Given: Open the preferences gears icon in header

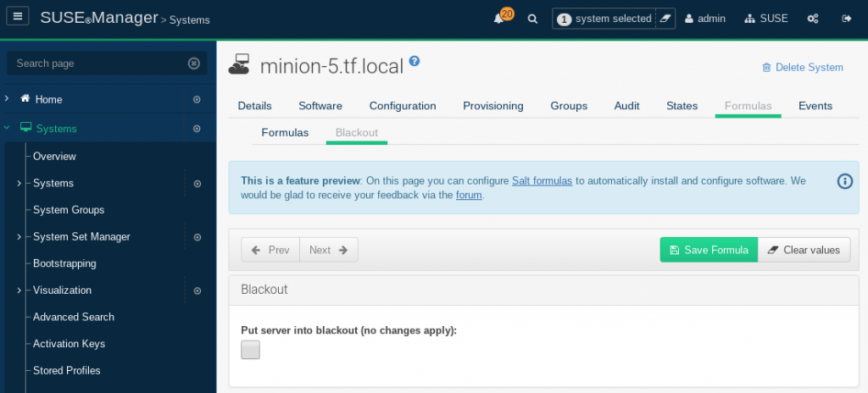Looking at the screenshot, I should [812, 19].
